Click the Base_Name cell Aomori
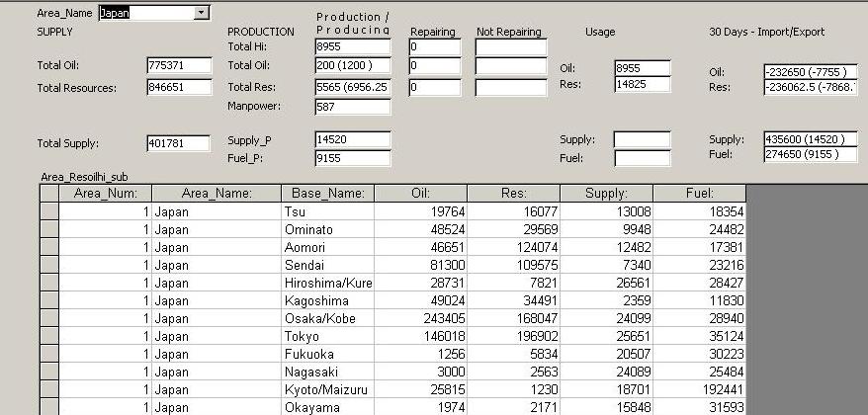 (327, 247)
